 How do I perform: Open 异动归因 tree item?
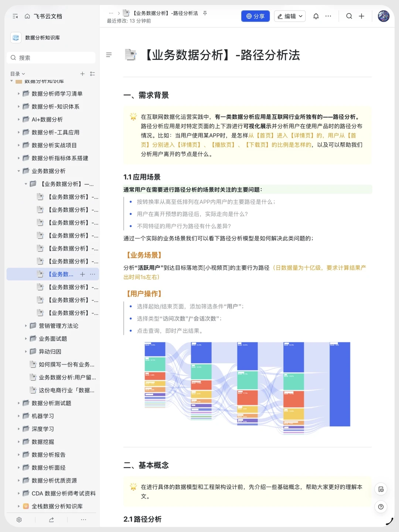[50, 352]
